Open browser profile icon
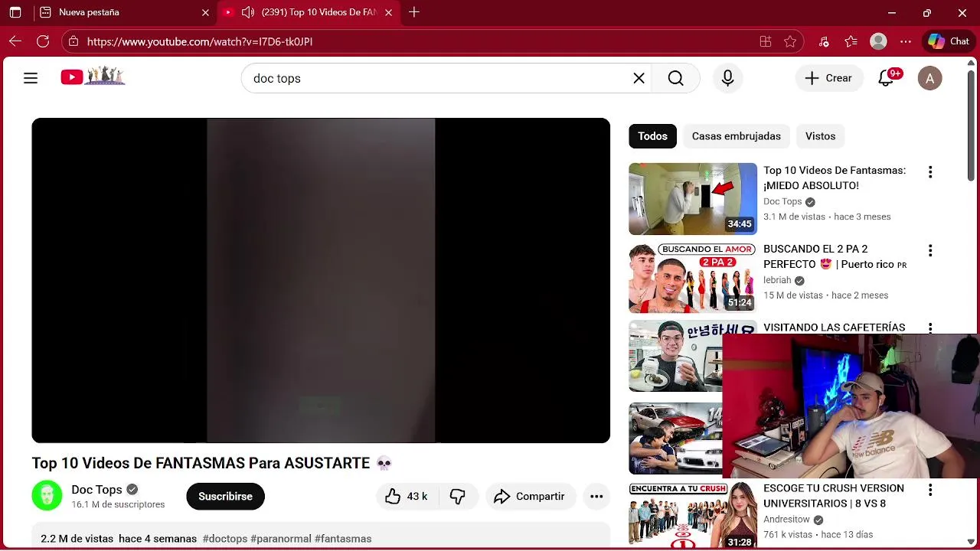Screen dimensions: 980x551 878,41
